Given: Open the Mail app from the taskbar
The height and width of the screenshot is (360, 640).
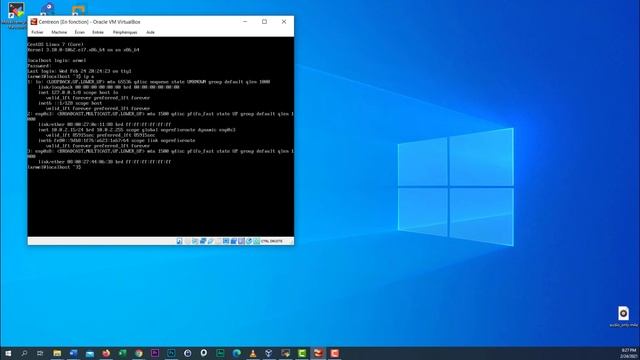Looking at the screenshot, I should [x=90, y=353].
